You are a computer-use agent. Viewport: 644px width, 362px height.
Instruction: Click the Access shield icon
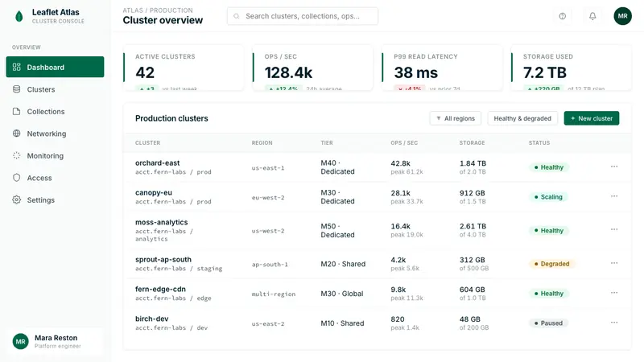[16, 178]
